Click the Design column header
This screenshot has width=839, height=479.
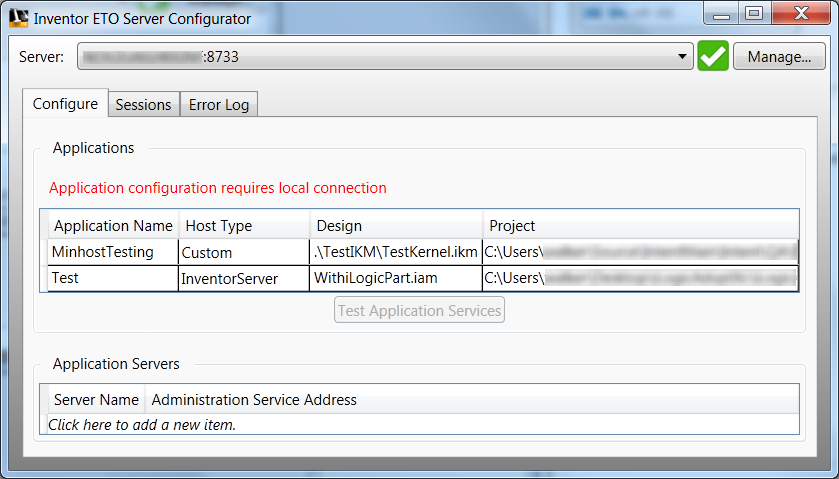point(338,226)
